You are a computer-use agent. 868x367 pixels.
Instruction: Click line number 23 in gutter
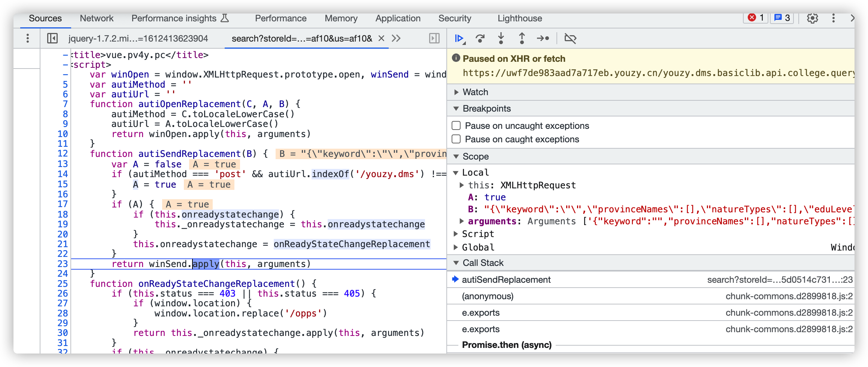[x=63, y=264]
